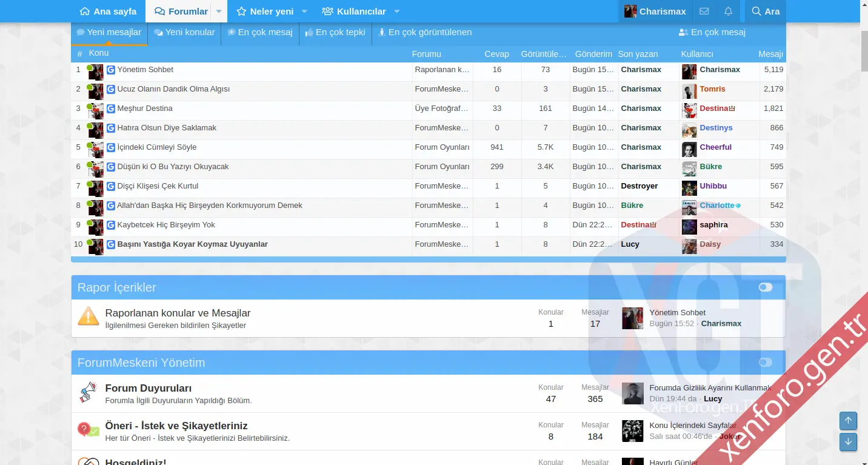Click Charismax avatar in the top navigation
This screenshot has width=868, height=465.
630,12
